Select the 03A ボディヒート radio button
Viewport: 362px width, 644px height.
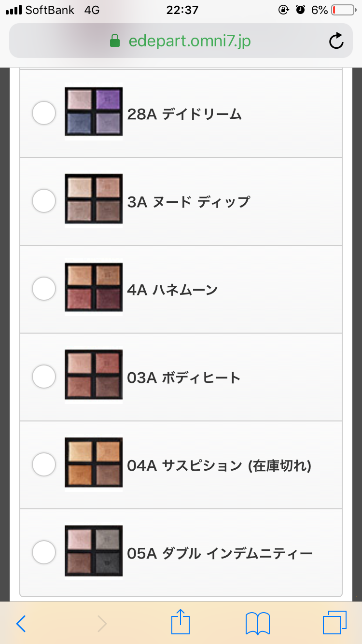[x=44, y=376]
